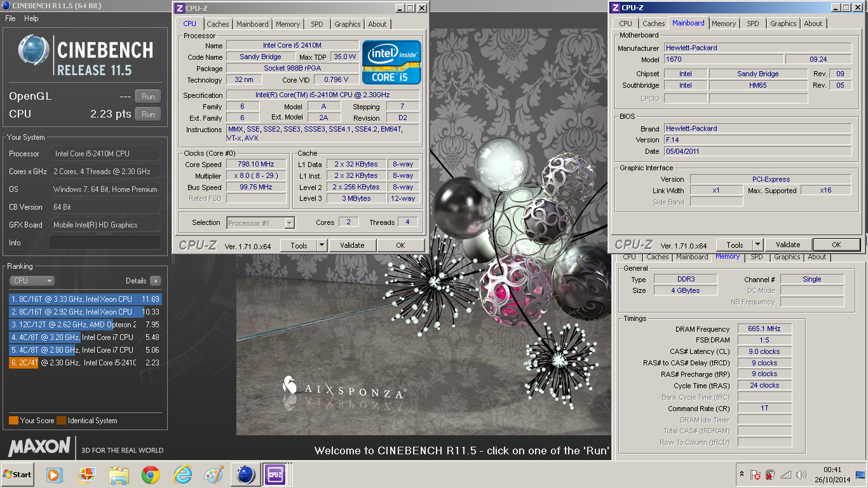Image resolution: width=868 pixels, height=488 pixels.
Task: Click Tools button in the processor CPU-Z window
Action: 299,245
